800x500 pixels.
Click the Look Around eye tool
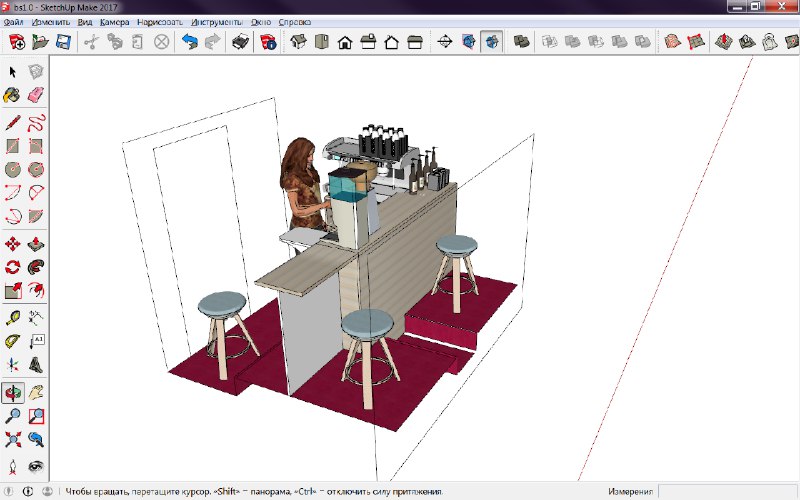pos(36,466)
